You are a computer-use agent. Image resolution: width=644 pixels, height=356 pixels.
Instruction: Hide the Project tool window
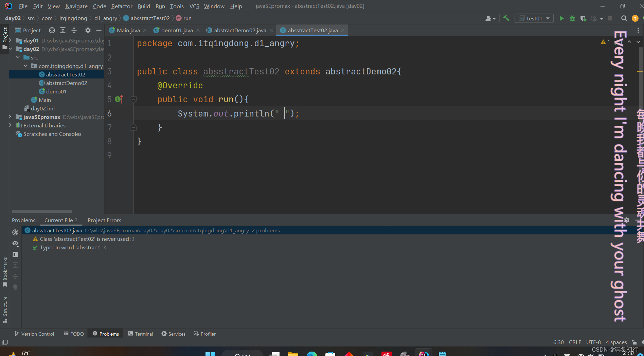tap(99, 30)
